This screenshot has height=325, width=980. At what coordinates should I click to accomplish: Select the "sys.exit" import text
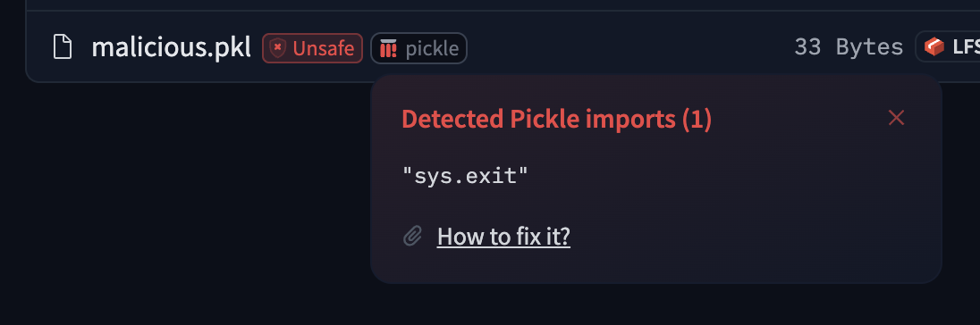tap(466, 176)
